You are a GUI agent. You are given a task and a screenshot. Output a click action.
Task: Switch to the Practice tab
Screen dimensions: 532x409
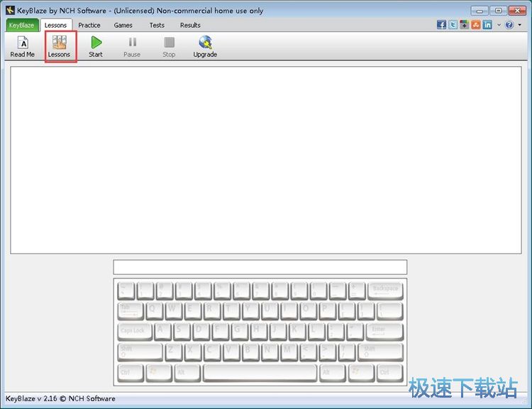(89, 25)
